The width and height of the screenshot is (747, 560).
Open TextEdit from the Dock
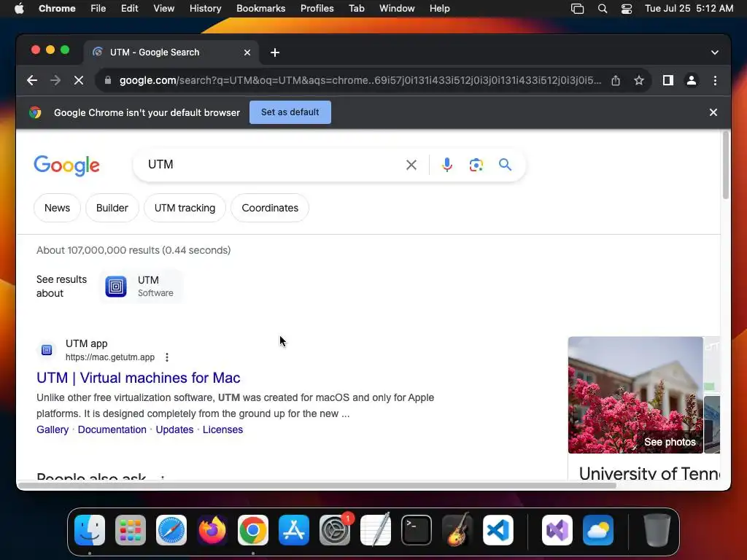coord(376,530)
